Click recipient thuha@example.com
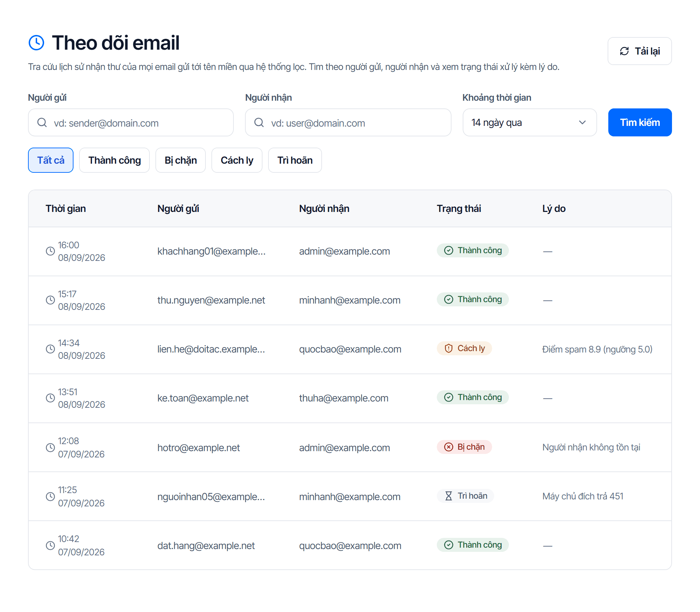This screenshot has height=612, width=700. (344, 398)
